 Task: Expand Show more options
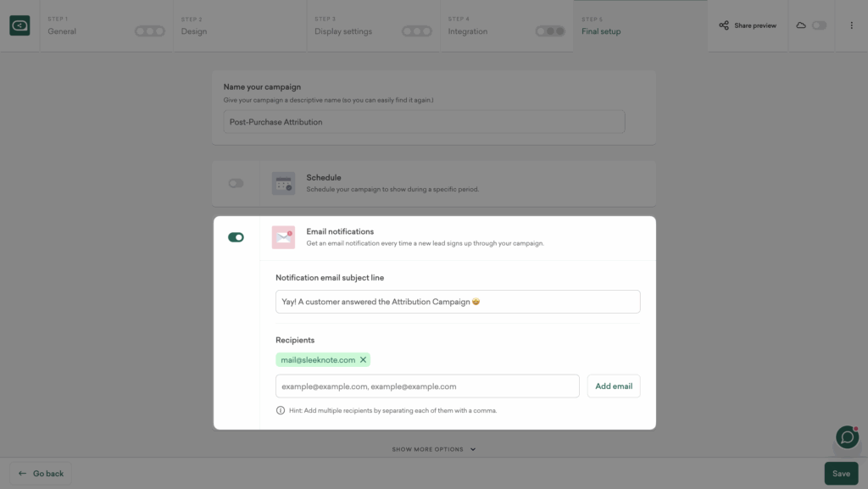(x=434, y=449)
